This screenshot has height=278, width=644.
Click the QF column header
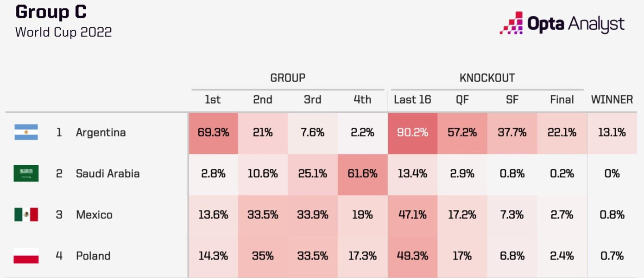click(462, 100)
